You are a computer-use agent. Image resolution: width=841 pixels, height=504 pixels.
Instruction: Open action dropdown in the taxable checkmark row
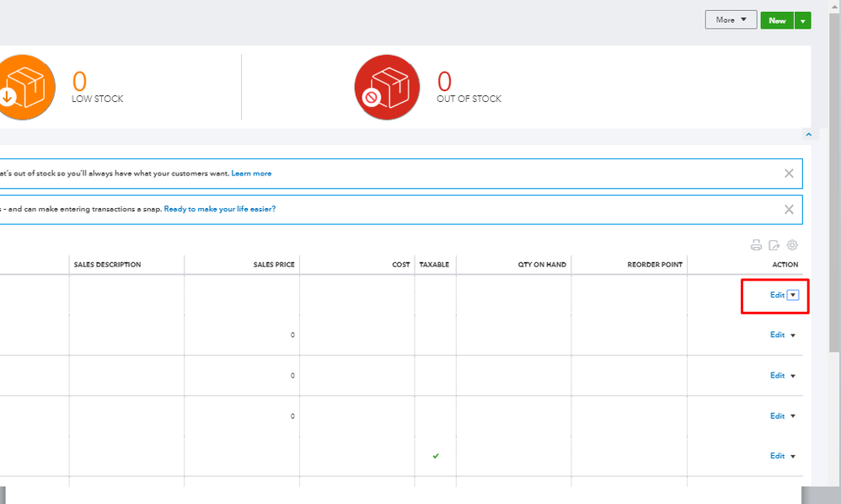pyautogui.click(x=793, y=456)
